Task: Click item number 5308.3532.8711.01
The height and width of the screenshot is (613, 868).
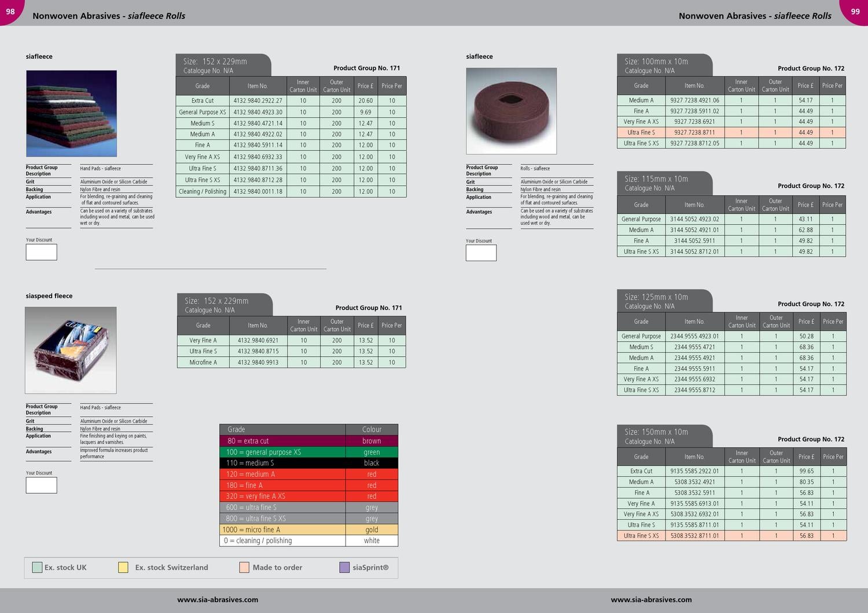Action: pos(695,536)
